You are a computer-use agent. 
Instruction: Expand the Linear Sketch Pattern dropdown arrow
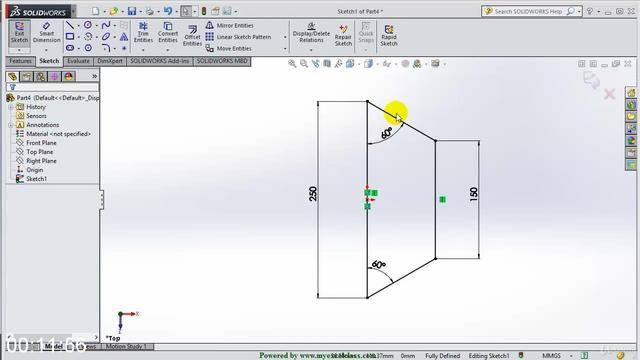pos(285,37)
